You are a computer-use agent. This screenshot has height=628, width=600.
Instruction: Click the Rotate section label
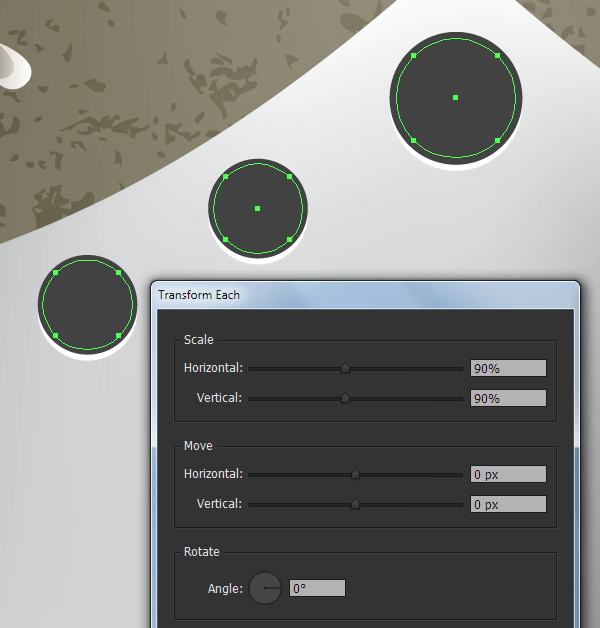[201, 552]
